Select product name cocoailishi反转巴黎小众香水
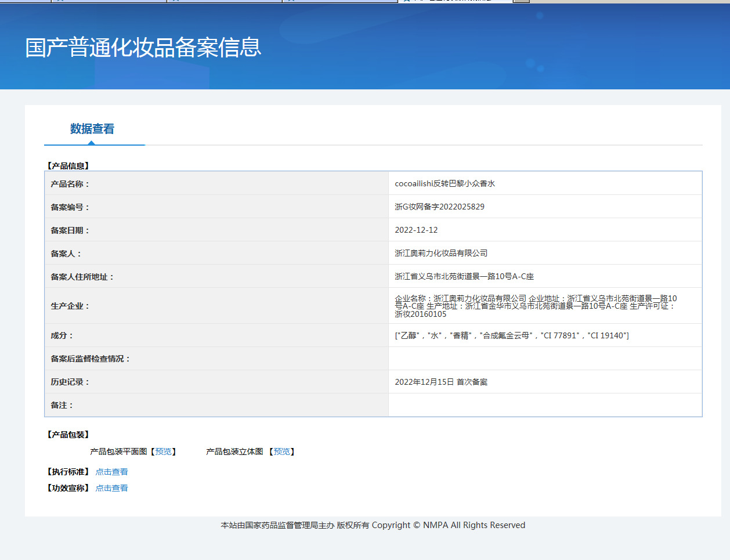730x560 pixels. click(444, 183)
